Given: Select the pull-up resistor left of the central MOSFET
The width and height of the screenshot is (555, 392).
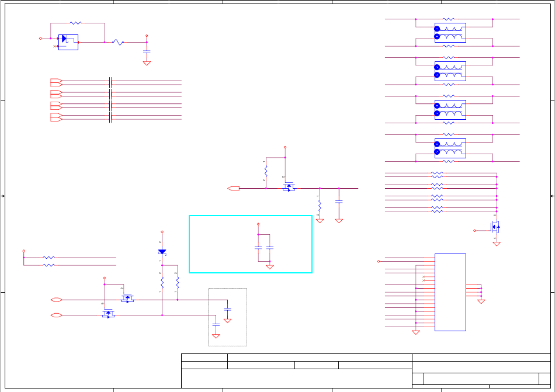Looking at the screenshot, I should tap(266, 171).
